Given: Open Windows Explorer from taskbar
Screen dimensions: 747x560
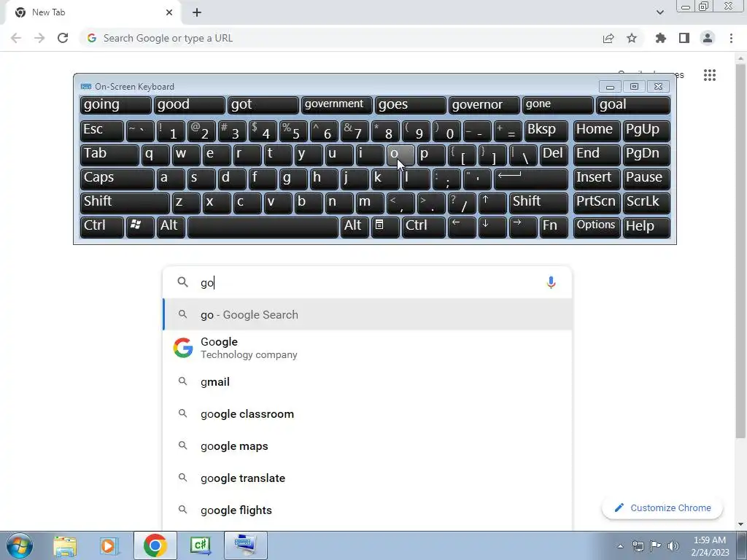Looking at the screenshot, I should click(65, 545).
